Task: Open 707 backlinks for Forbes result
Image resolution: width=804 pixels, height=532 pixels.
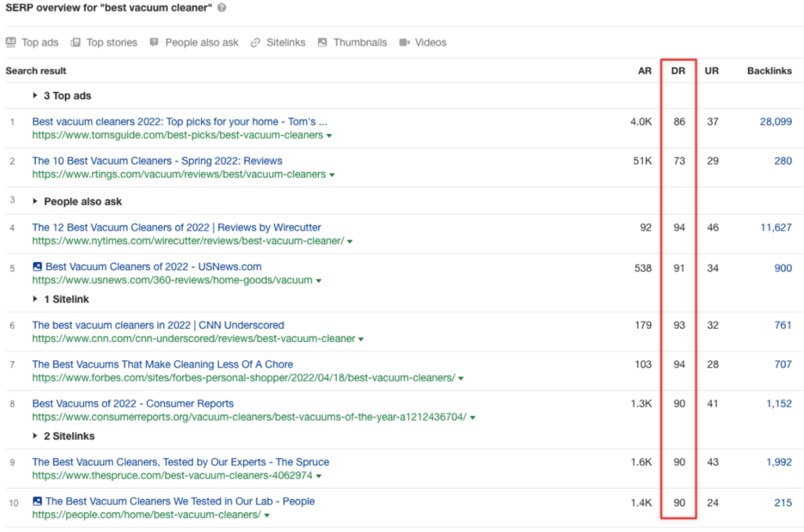Action: [783, 364]
